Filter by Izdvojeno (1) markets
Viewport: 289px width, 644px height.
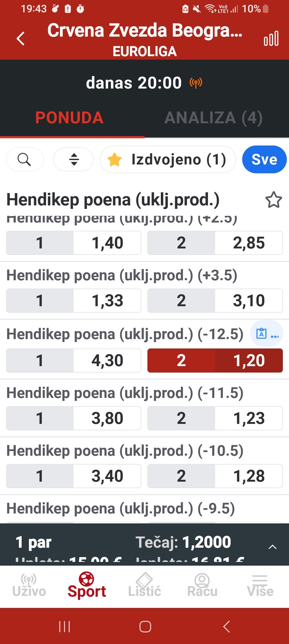pyautogui.click(x=168, y=160)
